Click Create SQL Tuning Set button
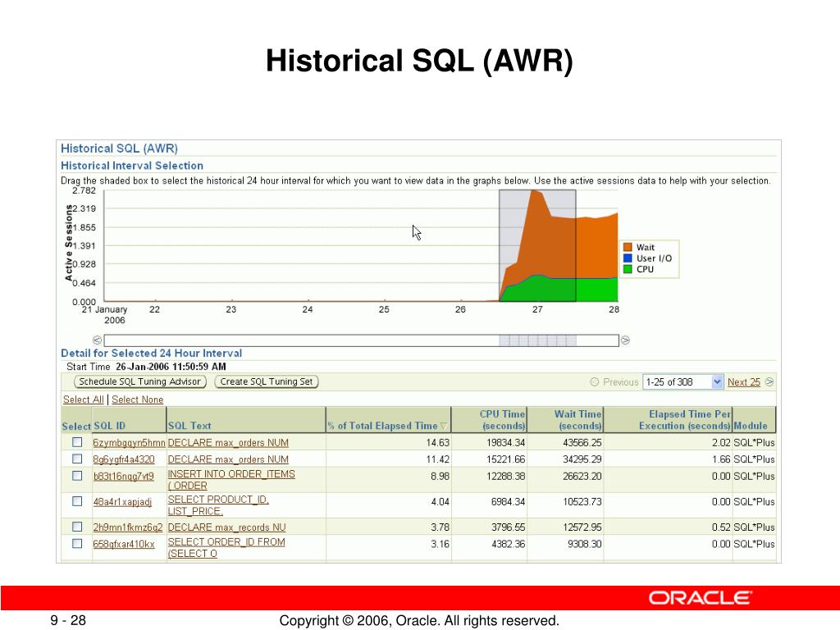The image size is (840, 630). (x=267, y=381)
